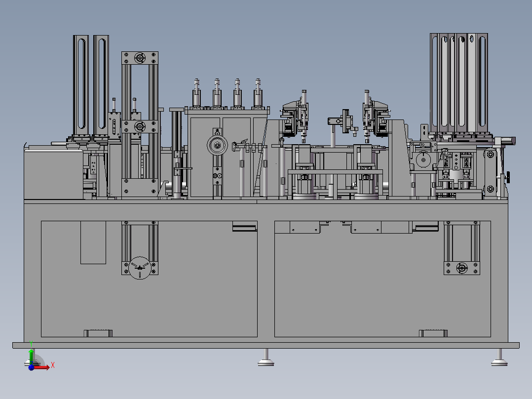Select the long base plate beneath the machine frame
Image resolution: width=532 pixels, height=399 pixels.
point(266,345)
